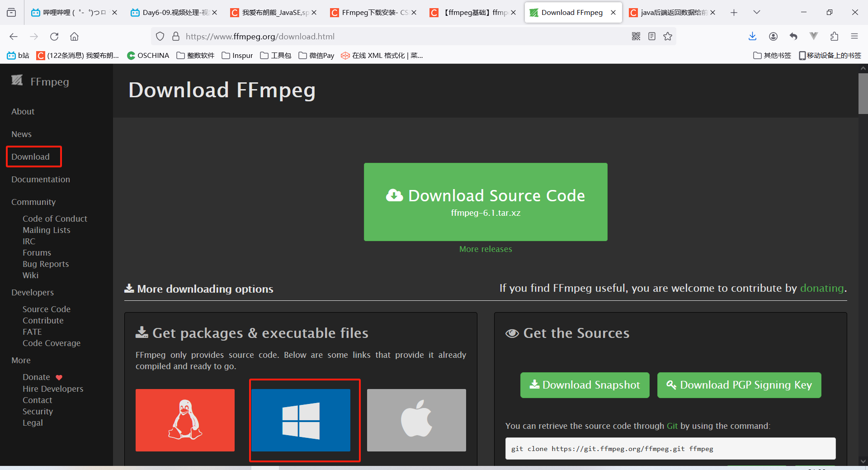Click Download PGP Signing Key button
868x470 pixels.
tap(739, 385)
